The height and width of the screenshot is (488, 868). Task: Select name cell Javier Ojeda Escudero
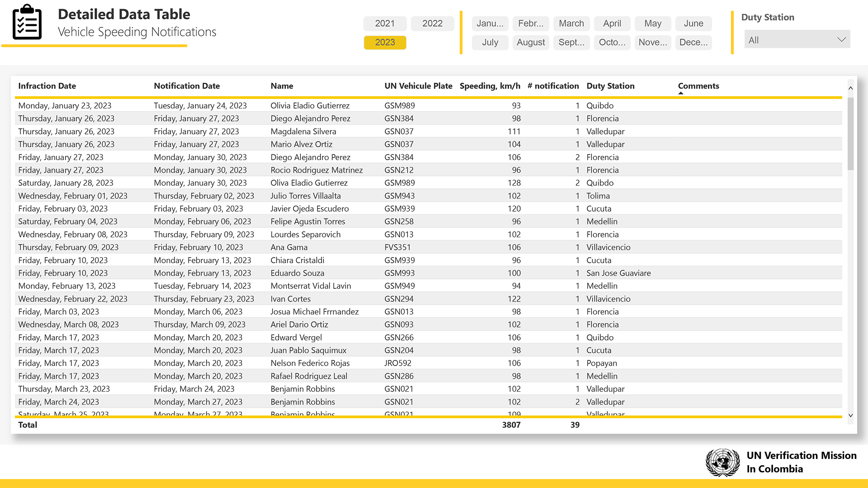coord(309,209)
